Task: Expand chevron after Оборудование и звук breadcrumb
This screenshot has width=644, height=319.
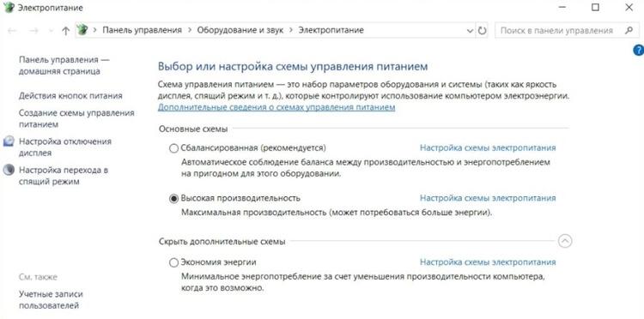Action: click(x=291, y=30)
